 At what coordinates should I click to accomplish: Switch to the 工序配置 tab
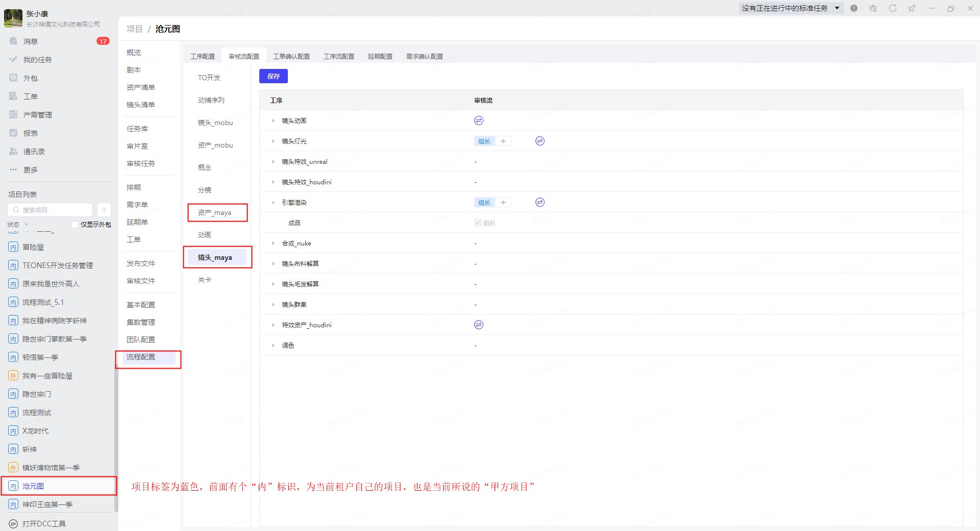pyautogui.click(x=203, y=56)
